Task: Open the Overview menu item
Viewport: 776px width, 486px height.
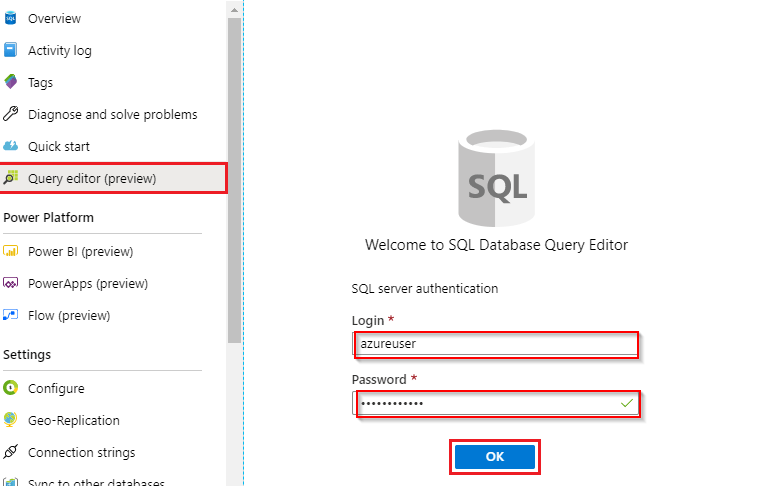Action: click(54, 19)
